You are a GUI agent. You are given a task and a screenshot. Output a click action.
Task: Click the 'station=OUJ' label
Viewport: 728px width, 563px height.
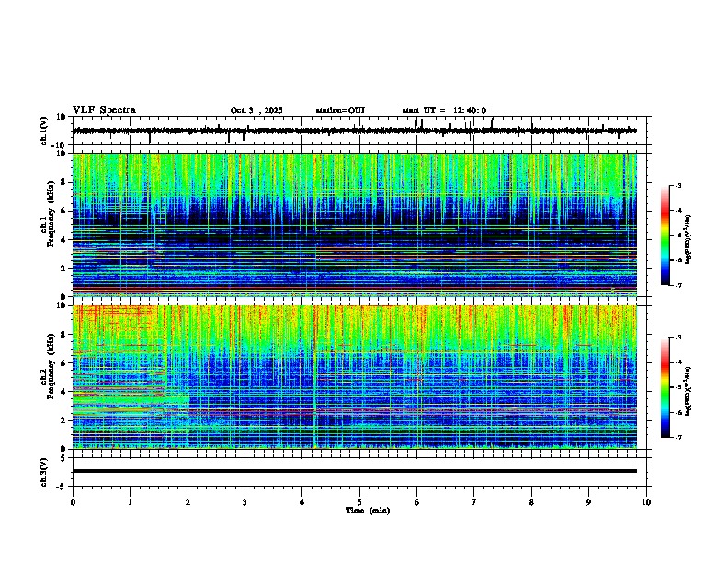(340, 110)
